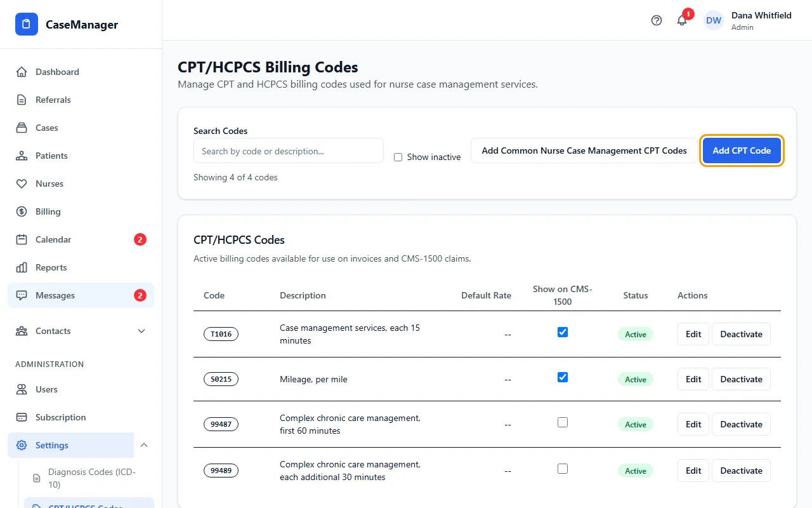812x508 pixels.
Task: Check Show on CMS-1500 for 99489
Action: coord(563,469)
